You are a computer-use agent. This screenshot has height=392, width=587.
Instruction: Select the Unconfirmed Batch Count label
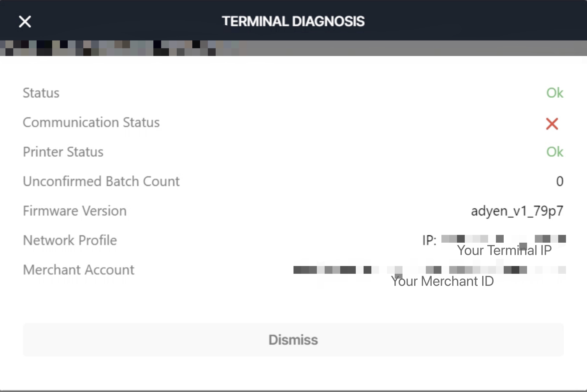coord(101,182)
